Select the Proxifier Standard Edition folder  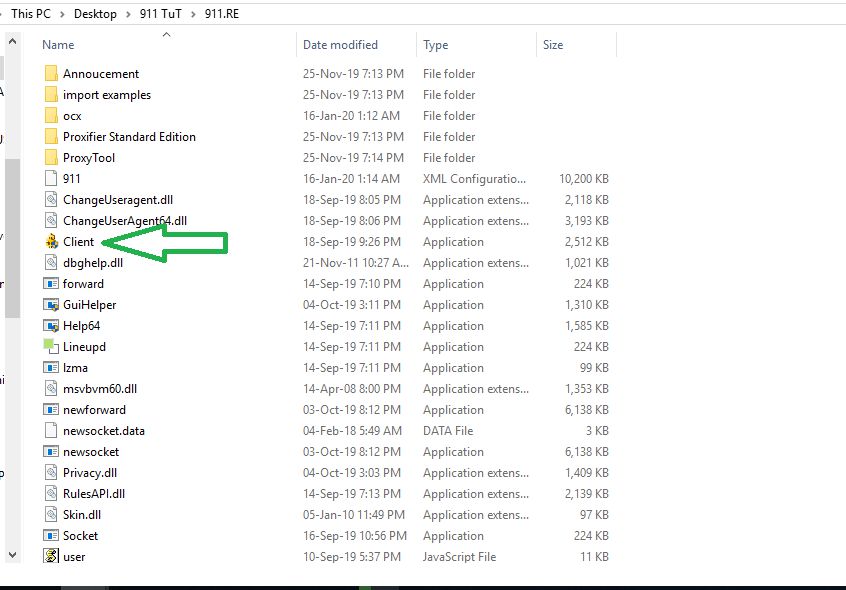(x=129, y=137)
